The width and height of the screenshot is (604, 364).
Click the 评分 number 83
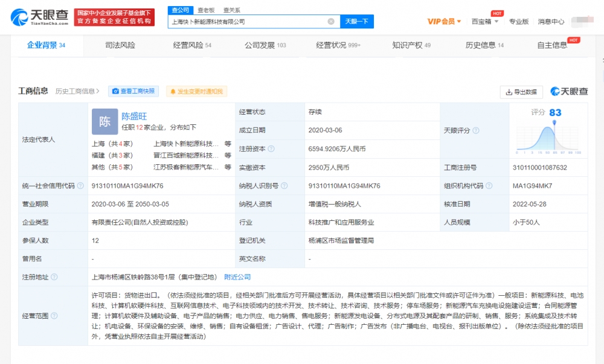555,113
